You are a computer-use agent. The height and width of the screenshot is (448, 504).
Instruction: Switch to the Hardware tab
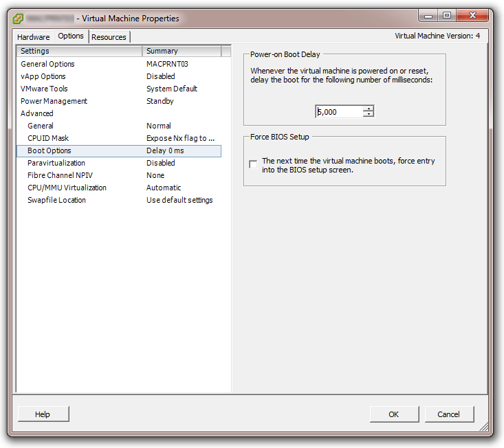(x=33, y=37)
